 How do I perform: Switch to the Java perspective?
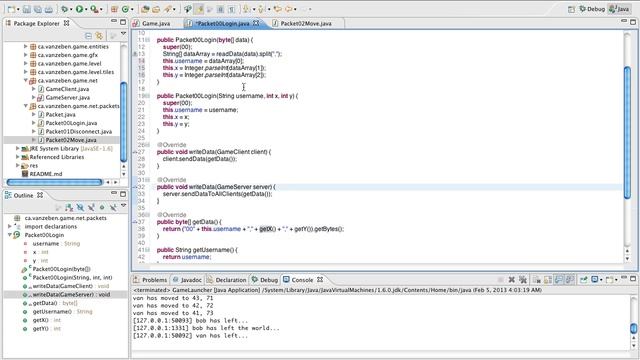pos(619,9)
